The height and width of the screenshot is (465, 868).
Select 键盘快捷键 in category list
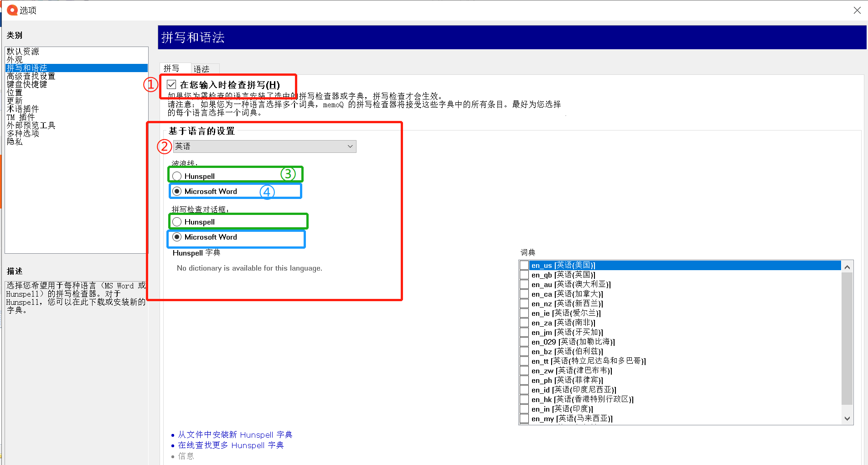point(27,84)
